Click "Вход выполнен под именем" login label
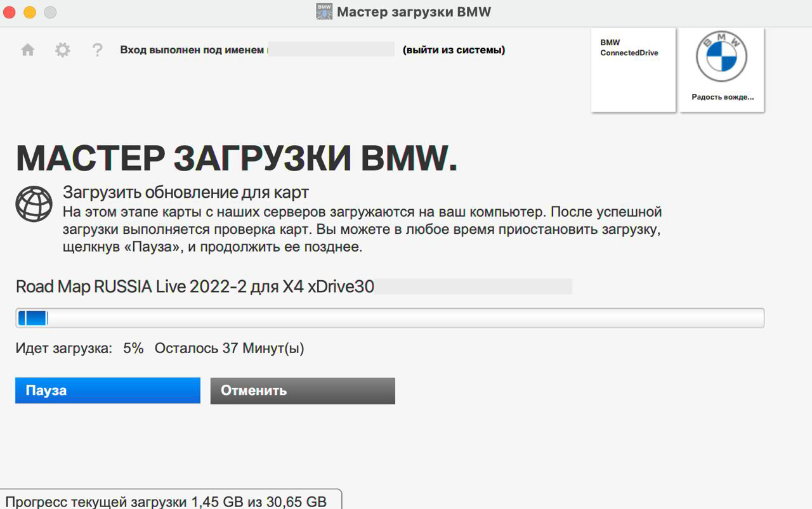This screenshot has width=812, height=509. pyautogui.click(x=192, y=50)
